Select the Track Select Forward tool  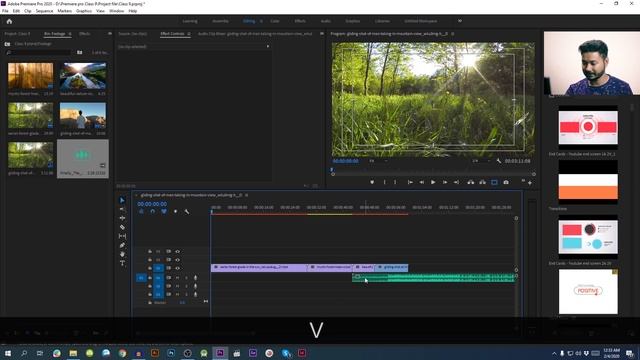pos(122,209)
